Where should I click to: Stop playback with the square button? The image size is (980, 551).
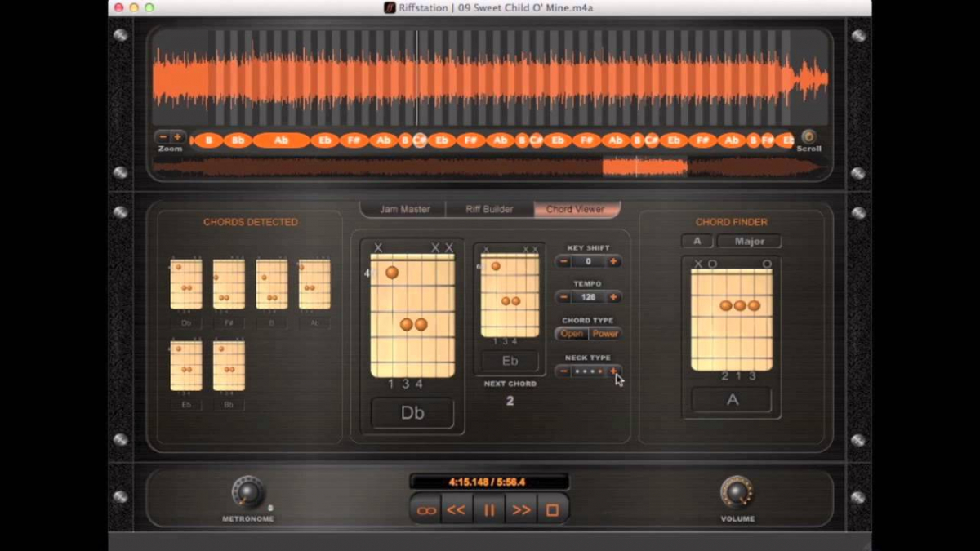click(552, 510)
